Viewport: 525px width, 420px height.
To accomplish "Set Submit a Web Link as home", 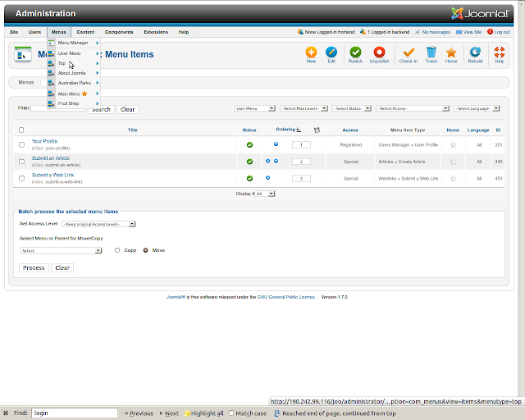I will 453,179.
